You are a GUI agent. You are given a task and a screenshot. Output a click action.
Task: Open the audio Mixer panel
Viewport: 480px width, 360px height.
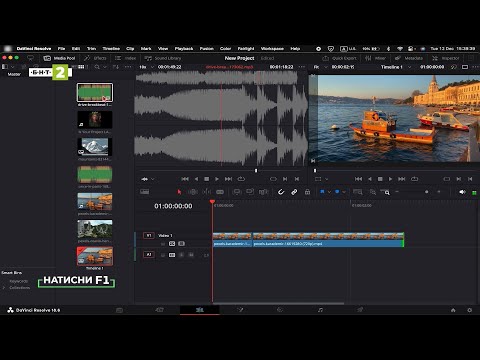375,58
